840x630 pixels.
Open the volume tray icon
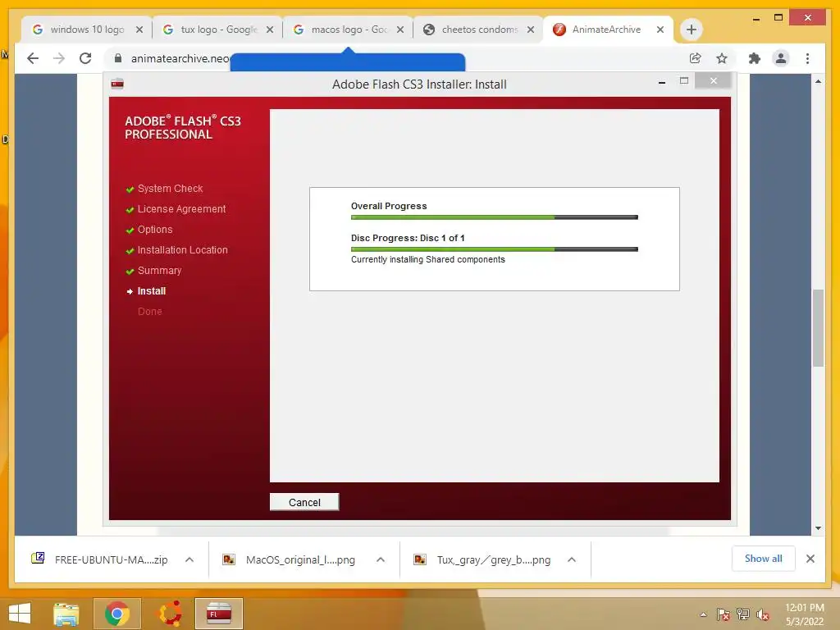click(763, 614)
